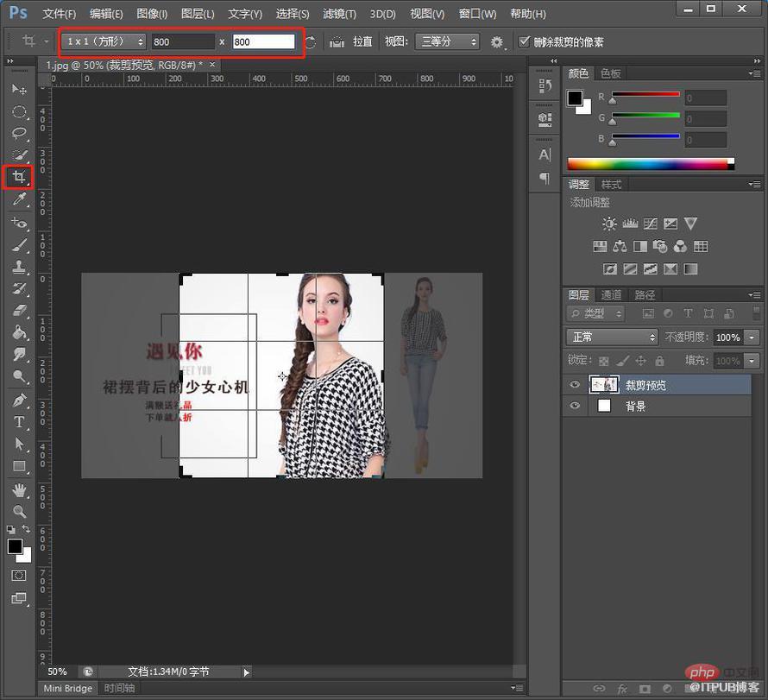Screen dimensions: 768x700
Task: Add a Brightness/Contrast adjustment
Action: 609,224
